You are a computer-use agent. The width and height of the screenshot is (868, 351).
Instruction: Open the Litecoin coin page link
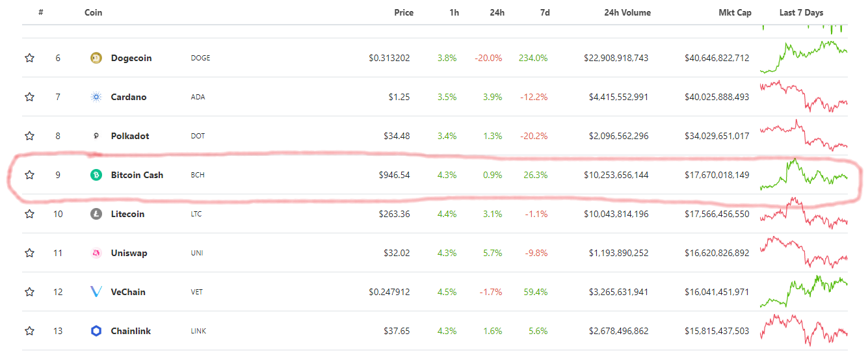[129, 214]
